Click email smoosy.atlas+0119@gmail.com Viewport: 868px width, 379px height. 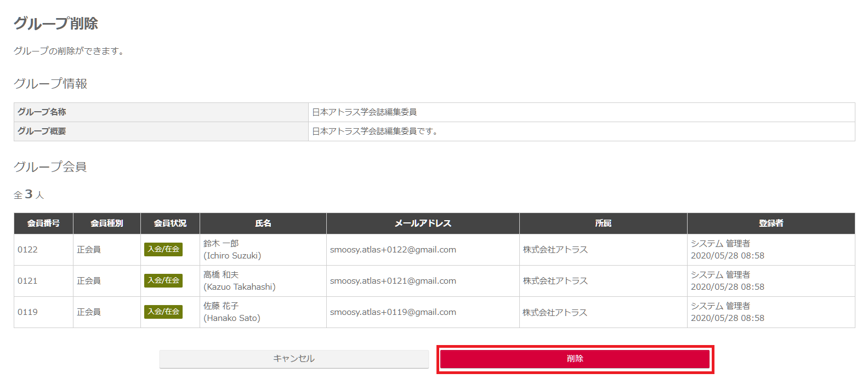point(393,312)
